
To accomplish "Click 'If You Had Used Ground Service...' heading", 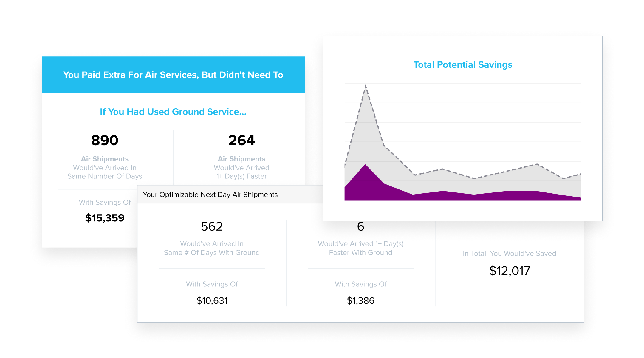I will point(173,112).
